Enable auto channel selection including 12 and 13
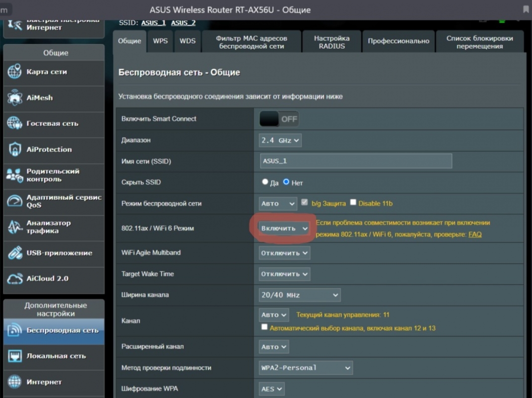This screenshot has width=532, height=398. pos(264,327)
